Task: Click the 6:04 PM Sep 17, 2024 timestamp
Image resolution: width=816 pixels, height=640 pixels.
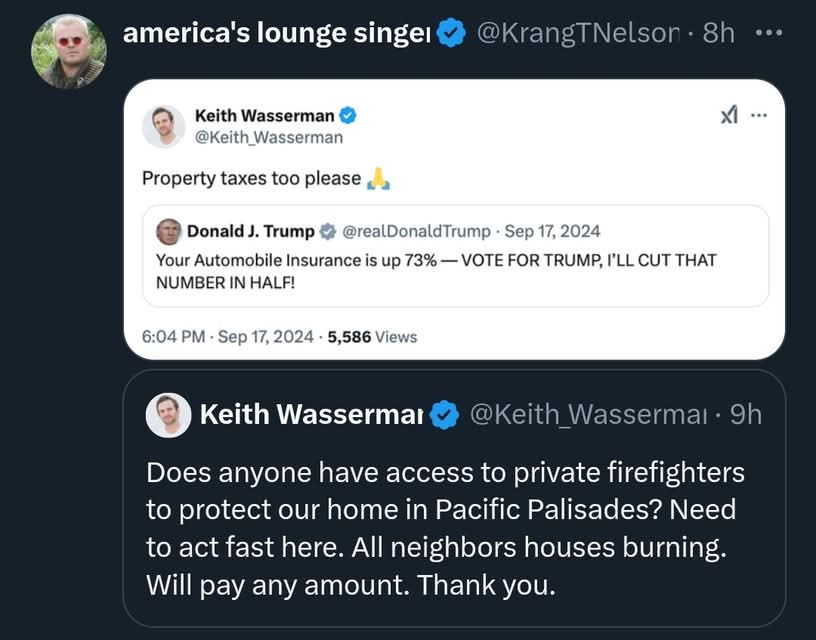Action: 228,337
